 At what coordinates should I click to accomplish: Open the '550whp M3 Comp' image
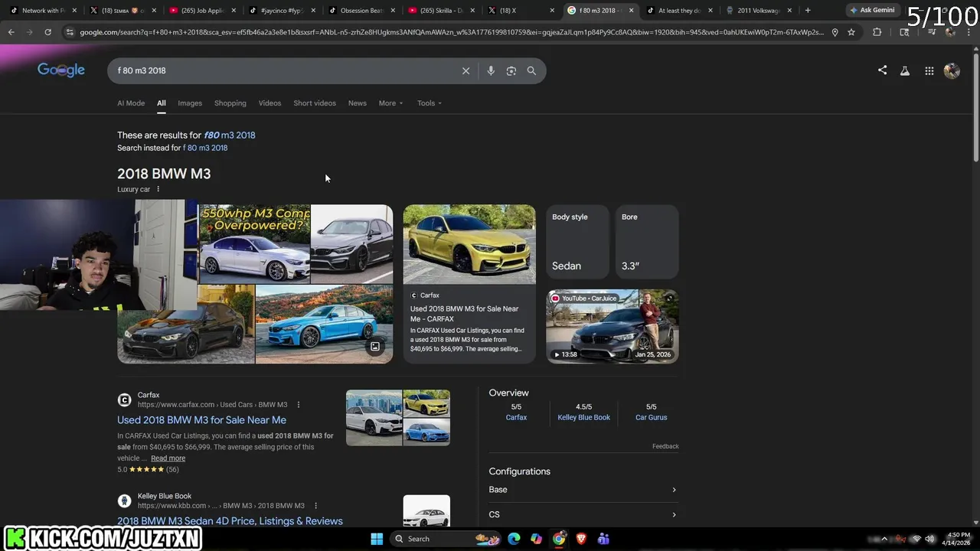[x=254, y=243]
